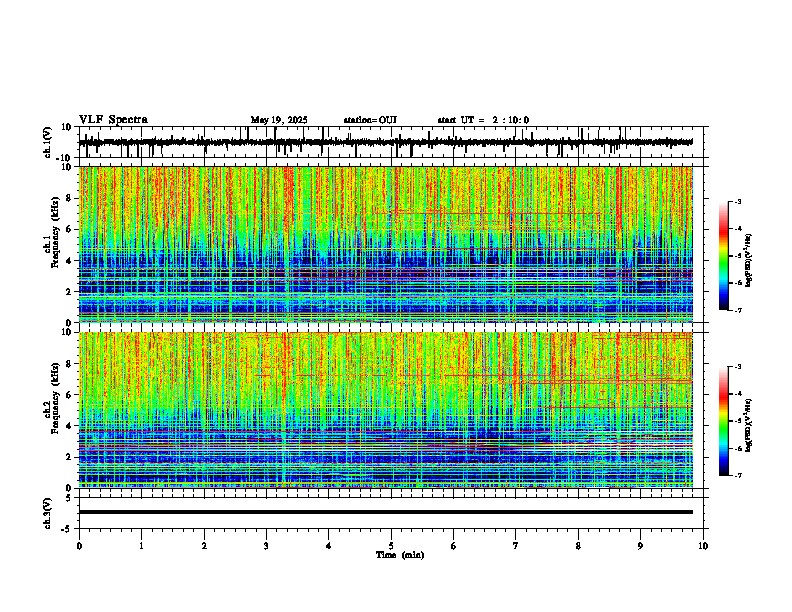Click the final '10' tick on the Time axis

pos(703,546)
